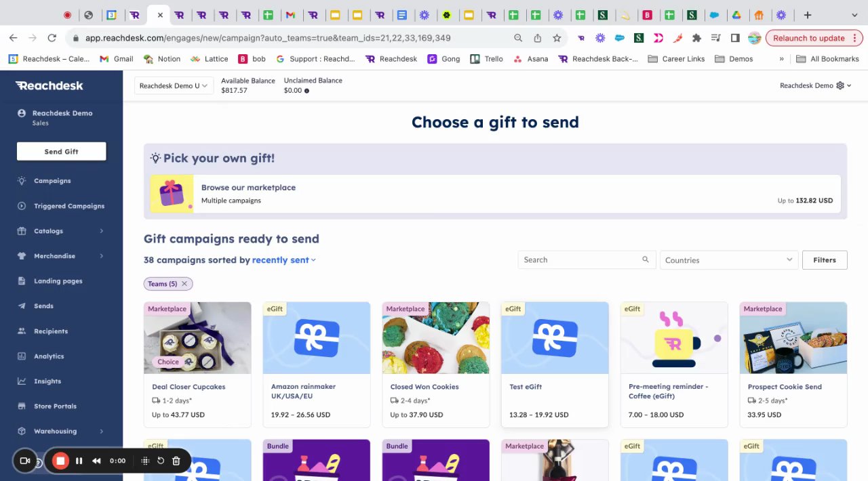The width and height of the screenshot is (868, 481).
Task: Click the rewind recording icon
Action: tap(96, 461)
